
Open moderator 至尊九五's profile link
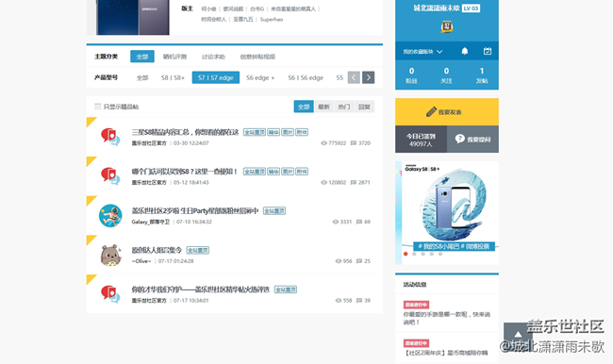(243, 19)
